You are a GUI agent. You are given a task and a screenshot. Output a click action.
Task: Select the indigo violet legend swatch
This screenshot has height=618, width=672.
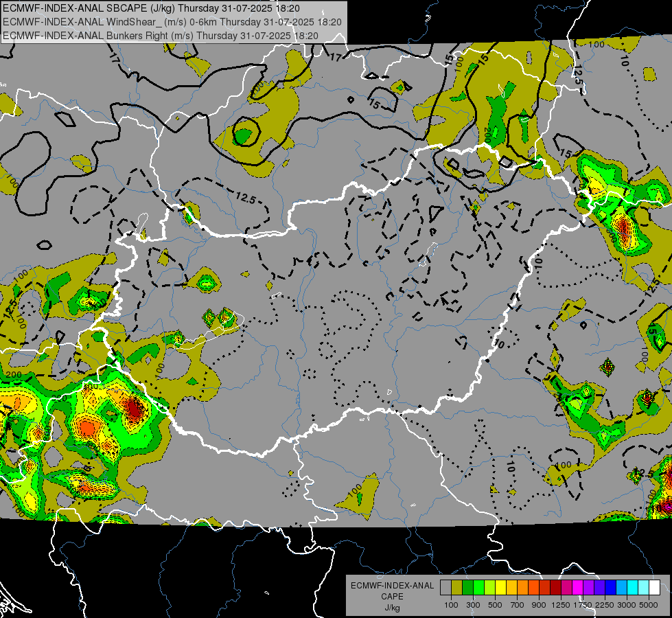[599, 588]
